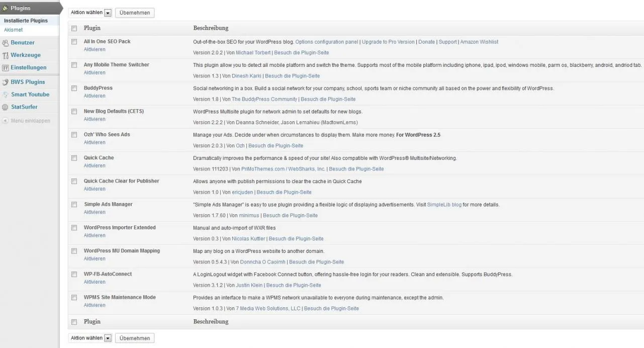Open author Michael Torbert link
This screenshot has width=644, height=348.
[x=252, y=52]
